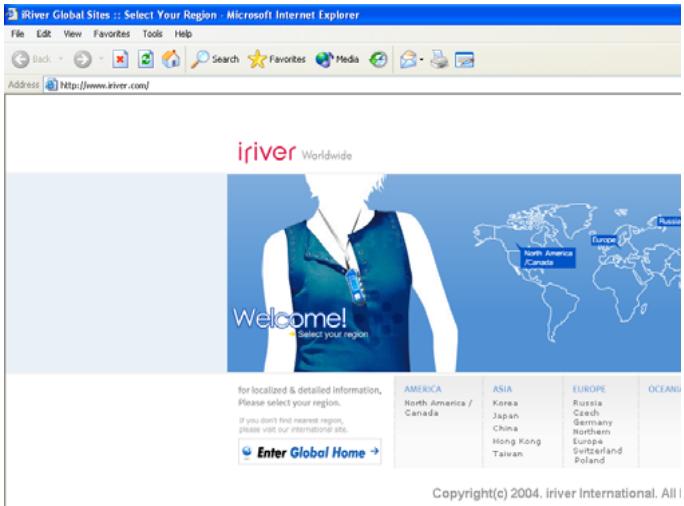
Task: Click Enter Global Home button
Action: [x=310, y=452]
